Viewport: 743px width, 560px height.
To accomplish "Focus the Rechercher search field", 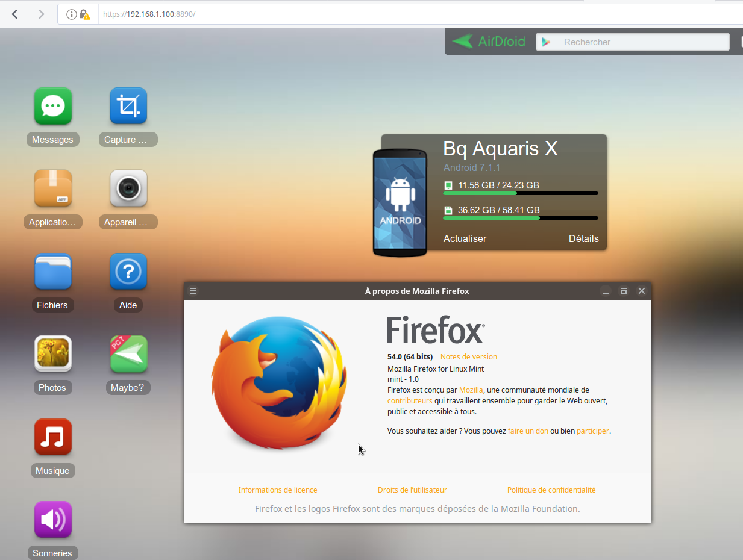I will tap(633, 42).
